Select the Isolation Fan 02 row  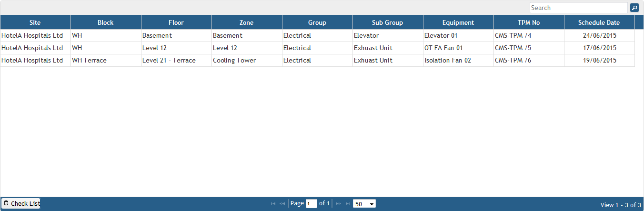447,61
